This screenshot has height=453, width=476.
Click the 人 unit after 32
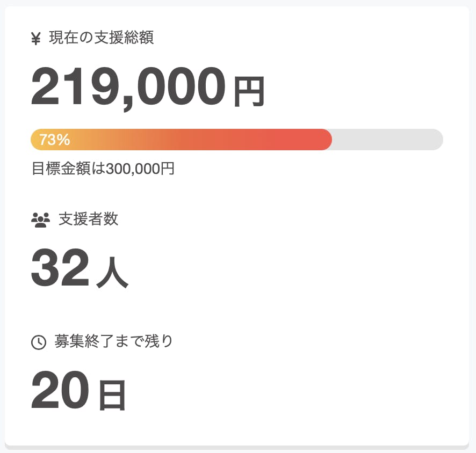[112, 274]
